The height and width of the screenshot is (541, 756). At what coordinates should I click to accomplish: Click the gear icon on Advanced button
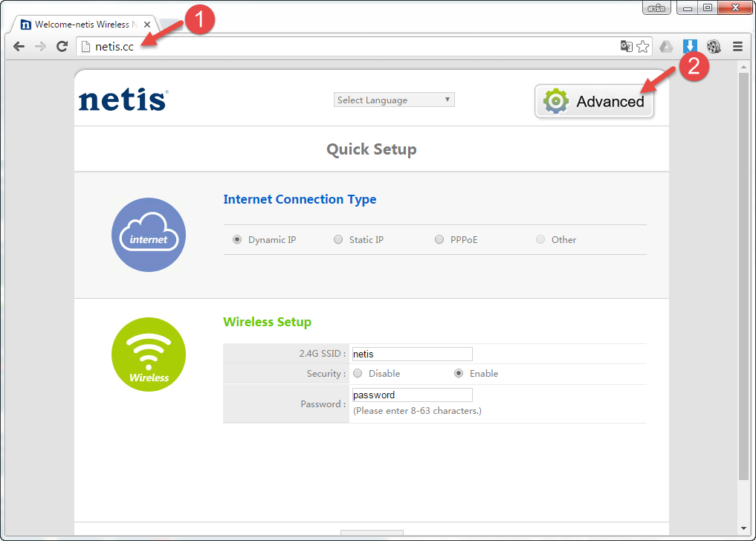(556, 101)
